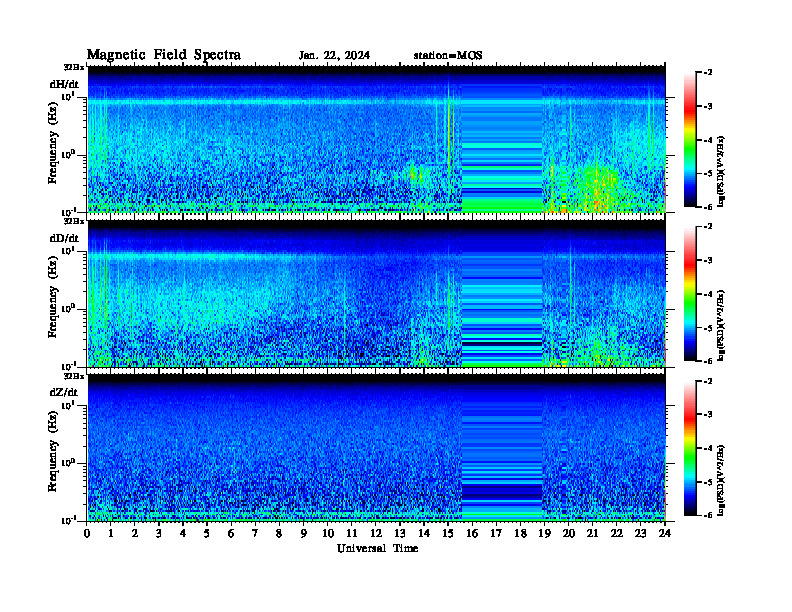
Task: Click the "Magnetic Field Spectra" title
Action: [164, 55]
